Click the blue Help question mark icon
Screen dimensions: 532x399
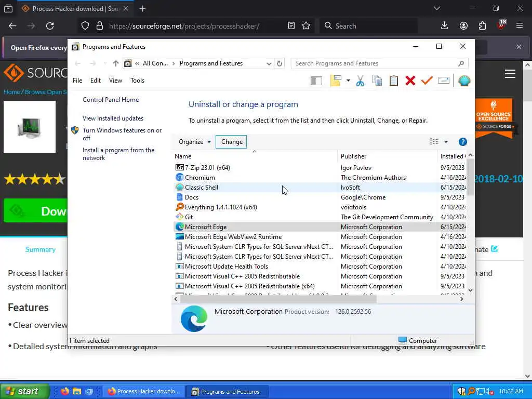click(x=463, y=142)
